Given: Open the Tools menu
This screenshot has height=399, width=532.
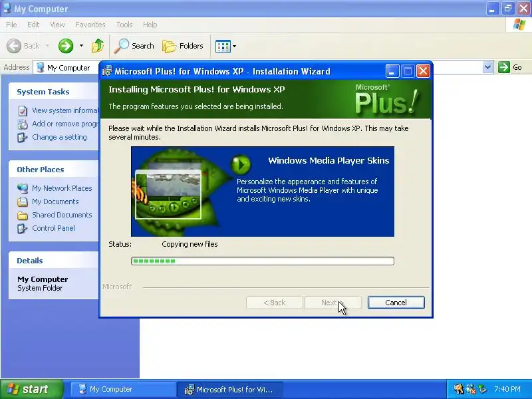Looking at the screenshot, I should pos(124,25).
